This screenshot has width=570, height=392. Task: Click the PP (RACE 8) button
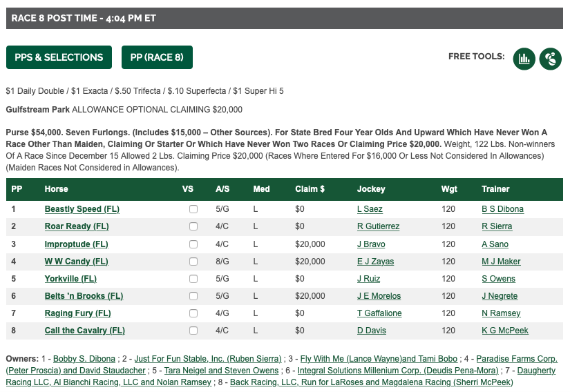click(157, 57)
